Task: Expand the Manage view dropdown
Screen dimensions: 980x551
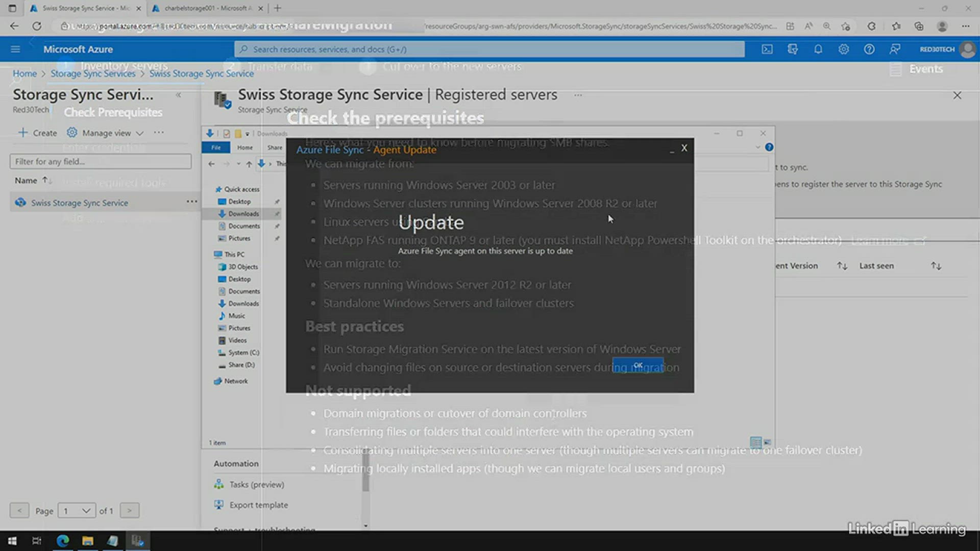Action: click(107, 133)
